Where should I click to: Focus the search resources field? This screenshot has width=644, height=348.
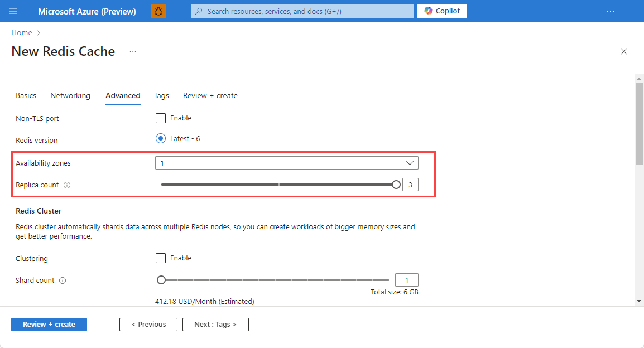(x=302, y=11)
